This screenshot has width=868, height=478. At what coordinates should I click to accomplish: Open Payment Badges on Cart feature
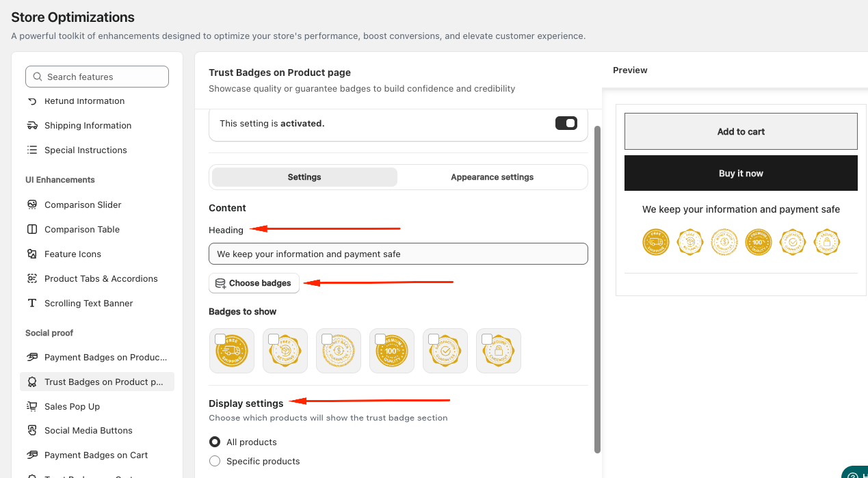pos(97,455)
